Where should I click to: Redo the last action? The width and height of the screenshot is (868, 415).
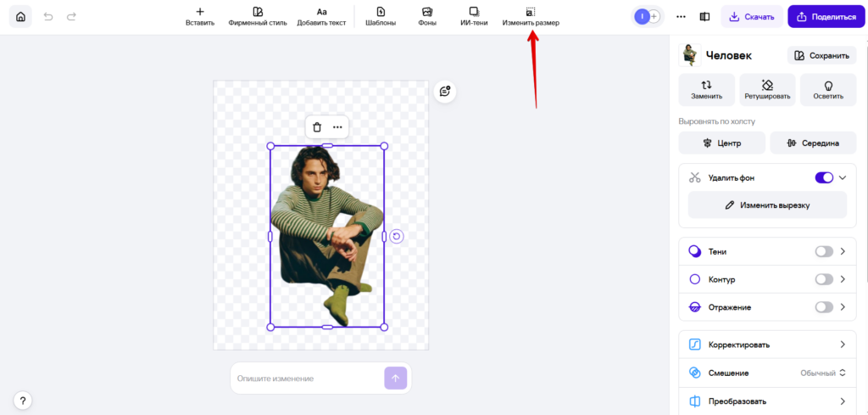pos(71,17)
